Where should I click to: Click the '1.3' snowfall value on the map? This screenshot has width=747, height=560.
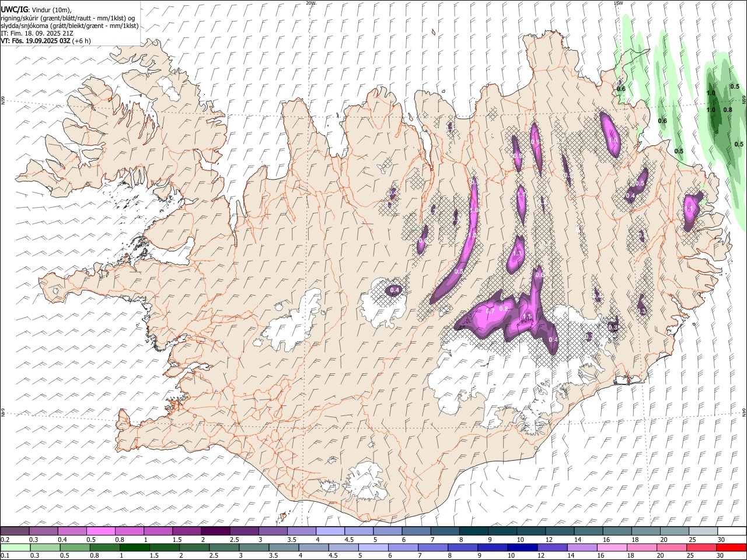point(516,254)
